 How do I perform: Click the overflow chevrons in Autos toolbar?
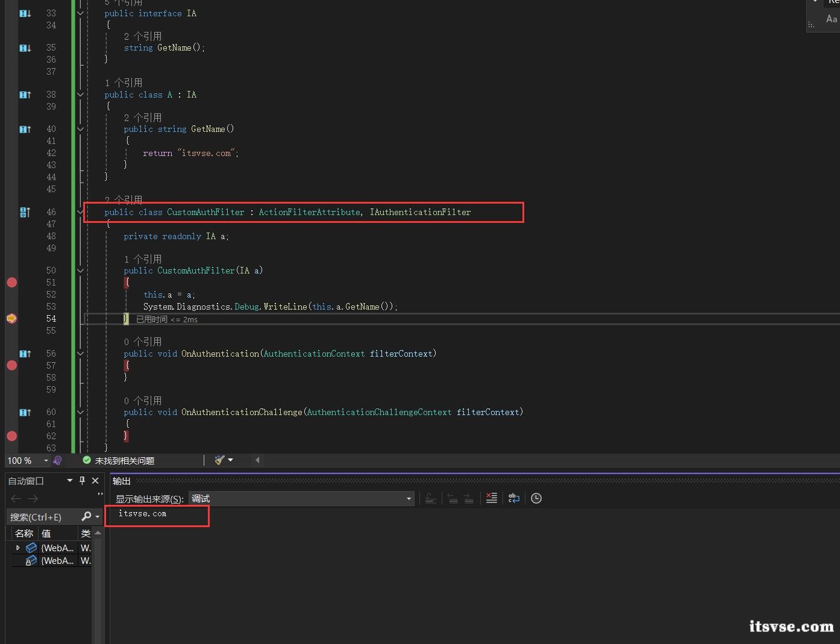coord(100,494)
